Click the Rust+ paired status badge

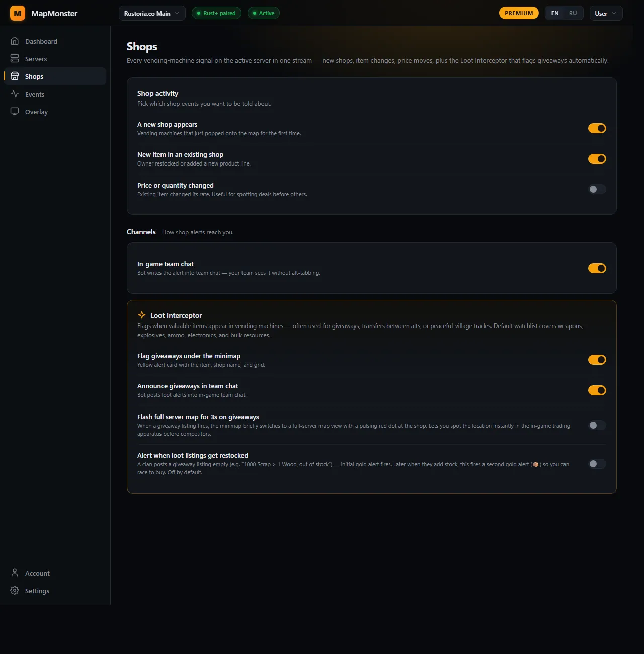[216, 13]
